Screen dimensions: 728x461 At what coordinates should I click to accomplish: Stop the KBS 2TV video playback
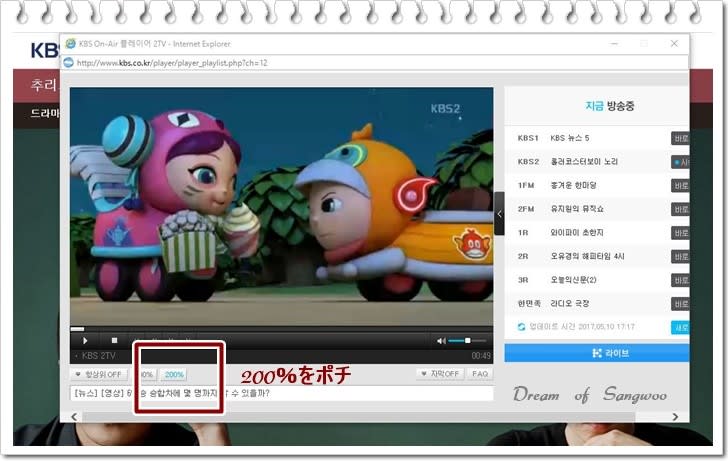tap(114, 341)
